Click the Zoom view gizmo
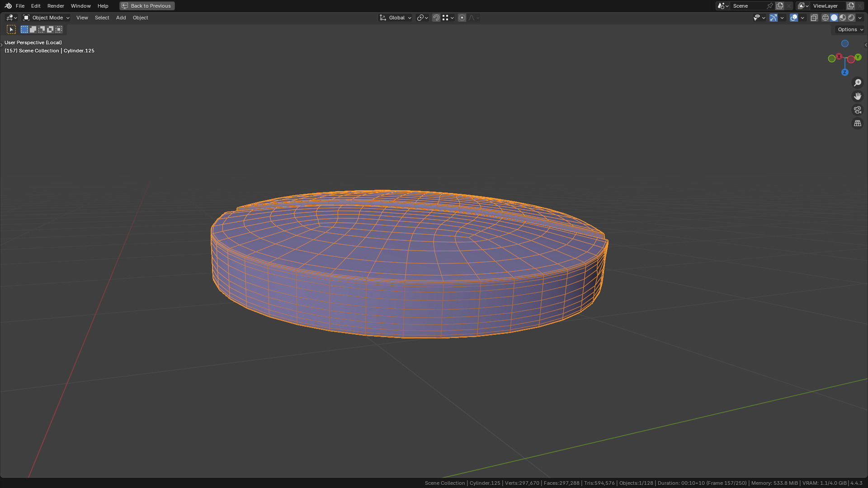Image resolution: width=868 pixels, height=488 pixels. tap(858, 83)
